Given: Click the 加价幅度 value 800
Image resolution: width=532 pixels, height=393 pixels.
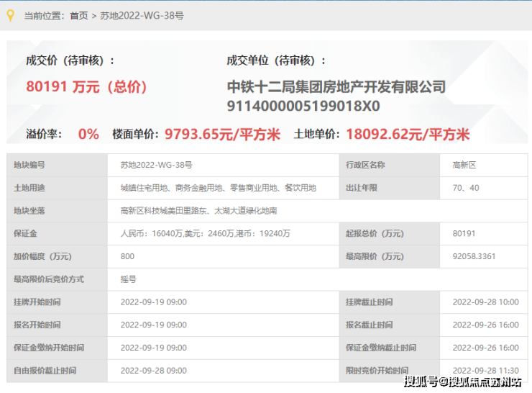Looking at the screenshot, I should [x=127, y=256].
